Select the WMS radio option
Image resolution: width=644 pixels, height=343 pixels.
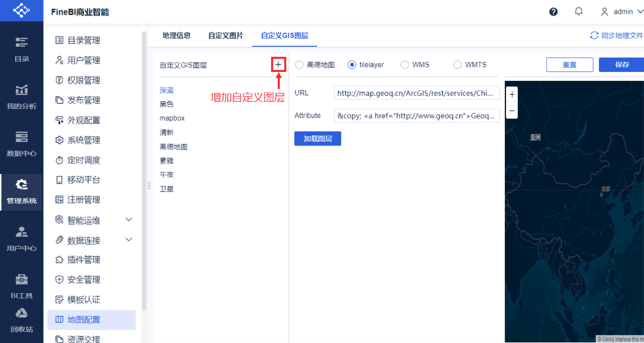tap(405, 65)
